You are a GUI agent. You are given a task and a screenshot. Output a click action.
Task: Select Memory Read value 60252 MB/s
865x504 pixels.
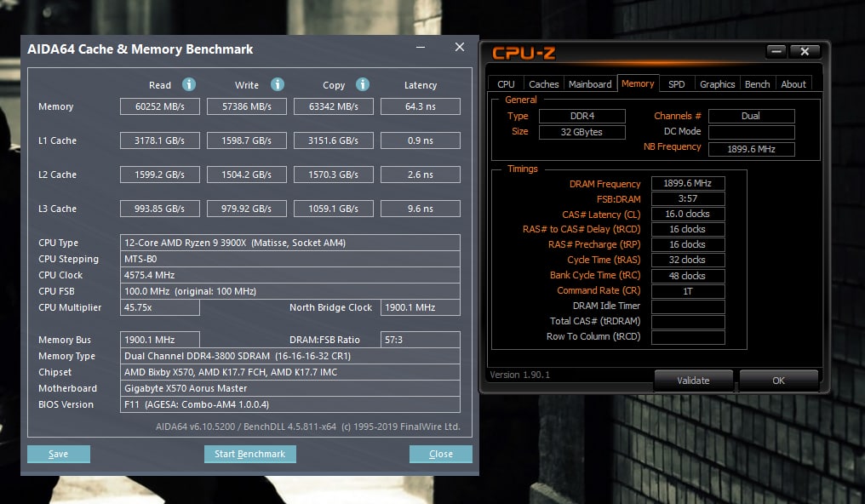(160, 106)
